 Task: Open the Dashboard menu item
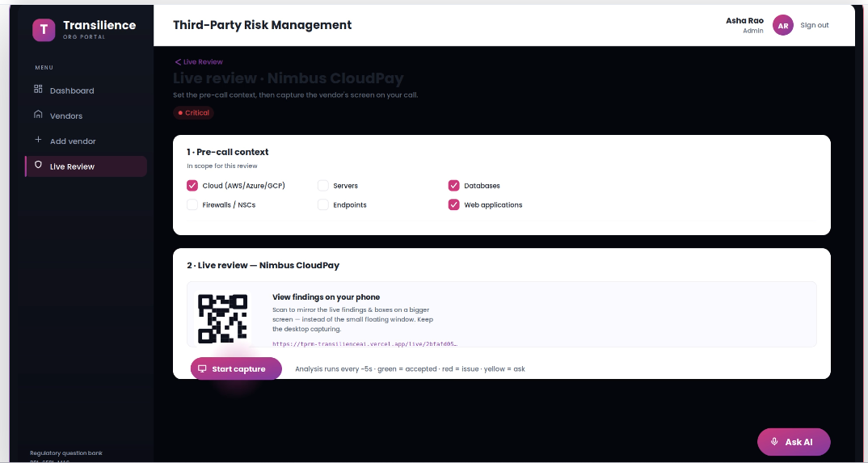[86, 90]
